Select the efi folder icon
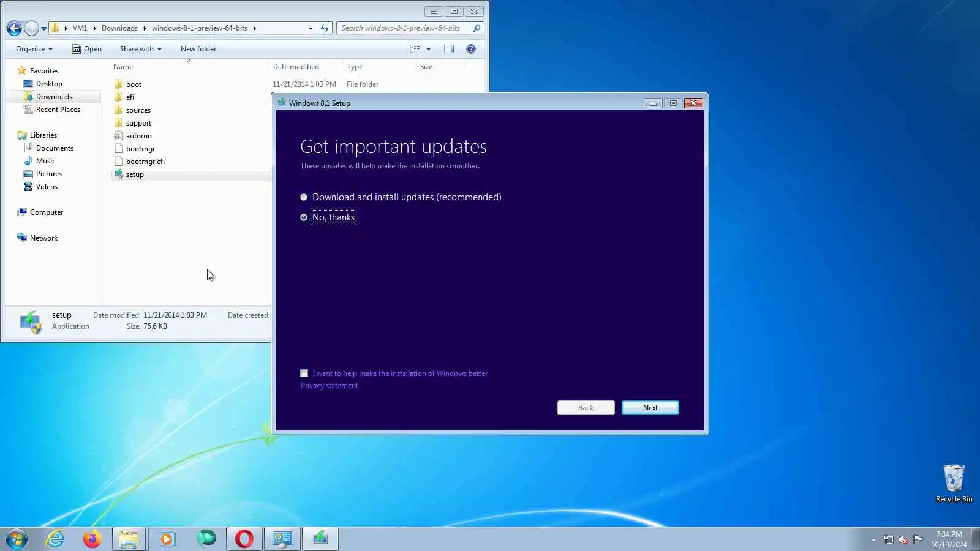Viewport: 980px width, 551px height. 119,97
